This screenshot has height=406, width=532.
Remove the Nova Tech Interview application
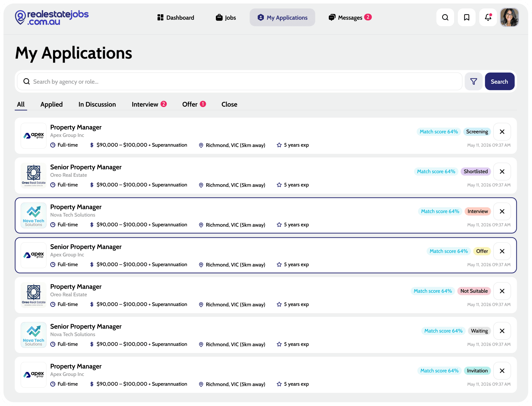[502, 211]
